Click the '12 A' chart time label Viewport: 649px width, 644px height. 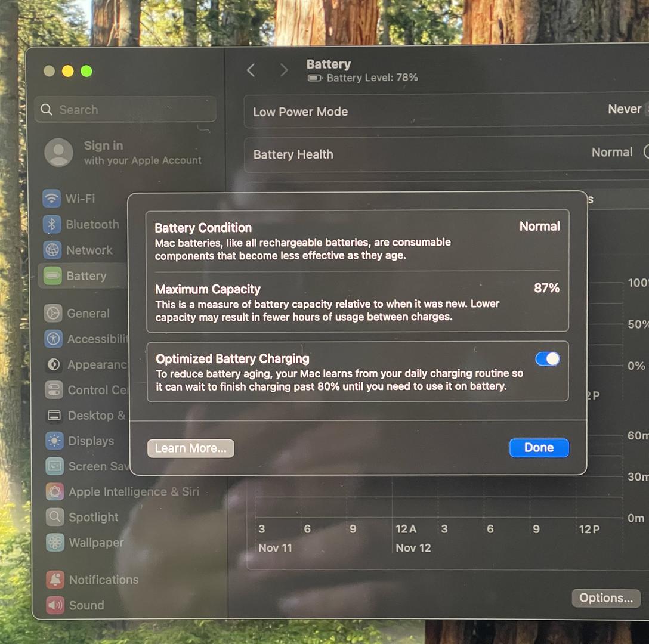pyautogui.click(x=406, y=529)
